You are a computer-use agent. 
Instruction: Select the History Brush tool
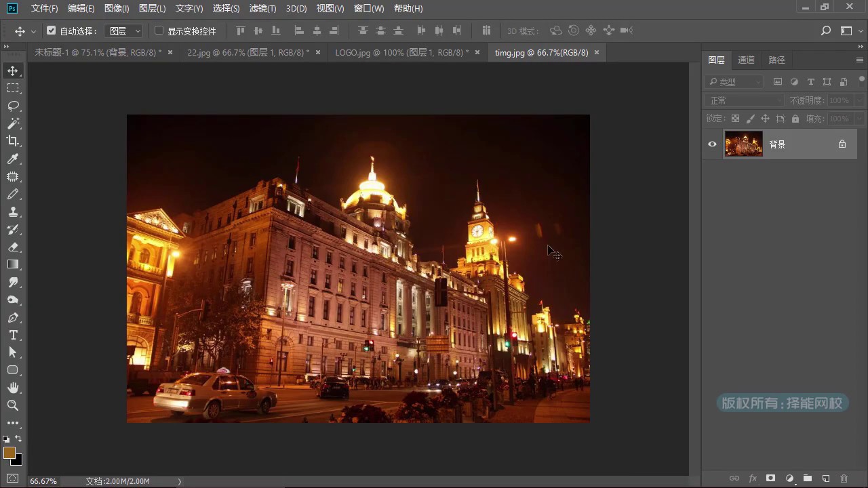coord(13,229)
